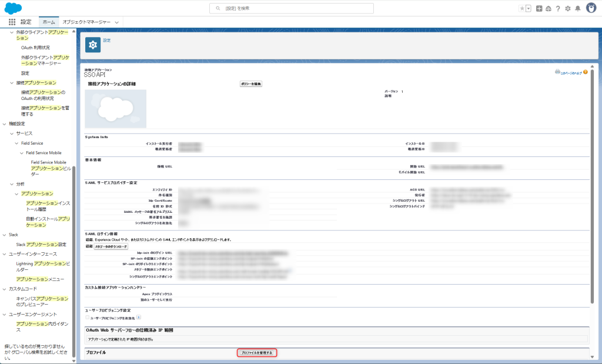Toggle ユーザープロビジョニングを有効化 checkbox
Screen dimensions: 602x364
87,318
